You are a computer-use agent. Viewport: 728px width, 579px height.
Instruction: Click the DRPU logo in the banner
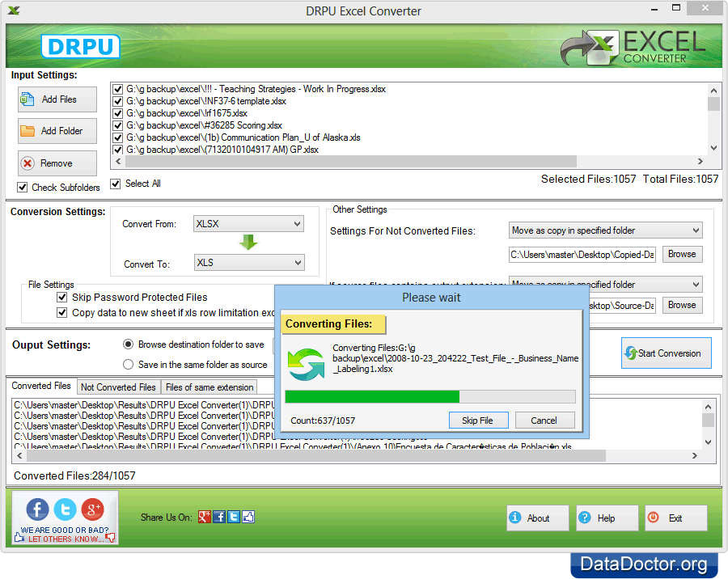(81, 46)
